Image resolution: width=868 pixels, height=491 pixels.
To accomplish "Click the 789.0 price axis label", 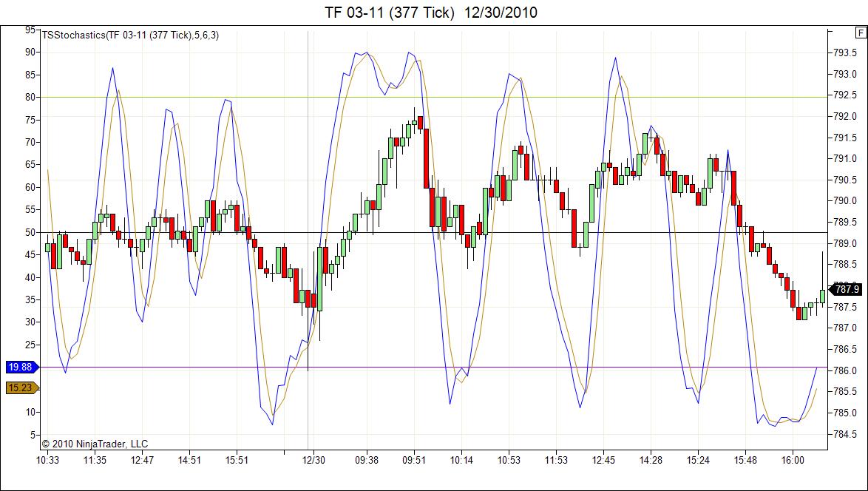I will pos(845,243).
